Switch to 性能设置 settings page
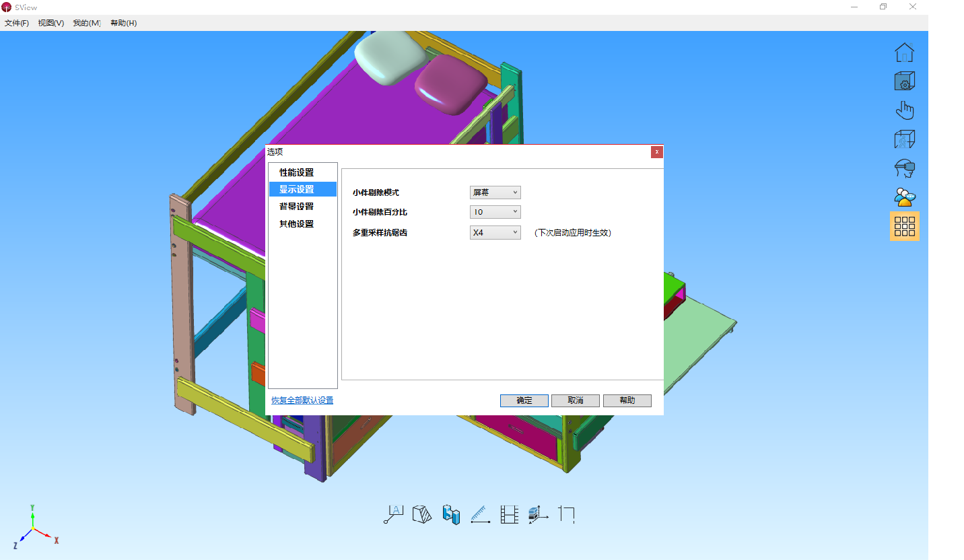964x560 pixels. 302,172
